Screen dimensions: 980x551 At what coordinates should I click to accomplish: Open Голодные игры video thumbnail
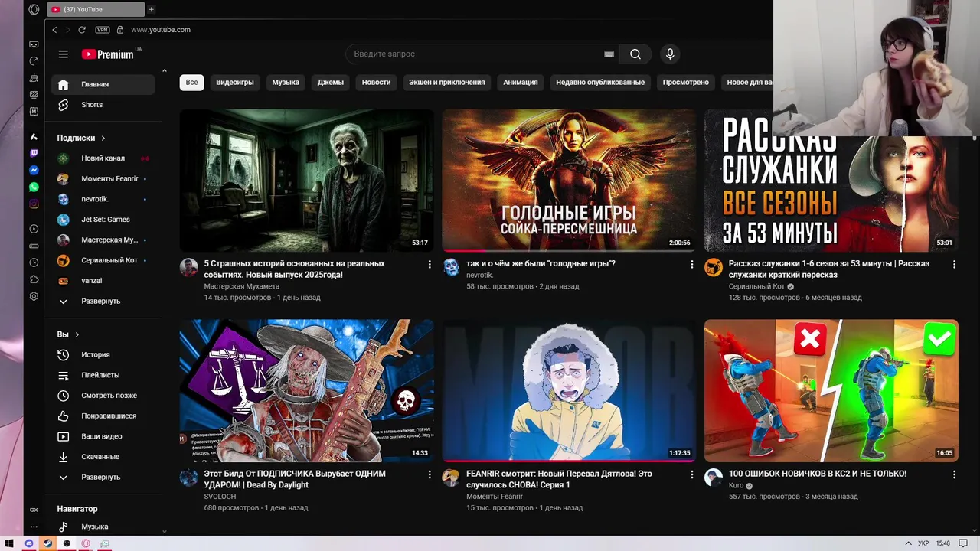tap(569, 181)
